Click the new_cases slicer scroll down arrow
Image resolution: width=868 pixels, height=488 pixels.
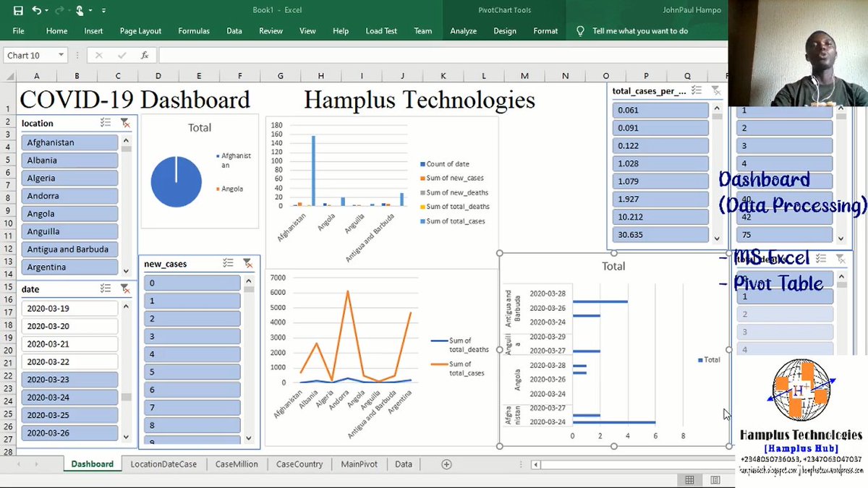coord(249,438)
